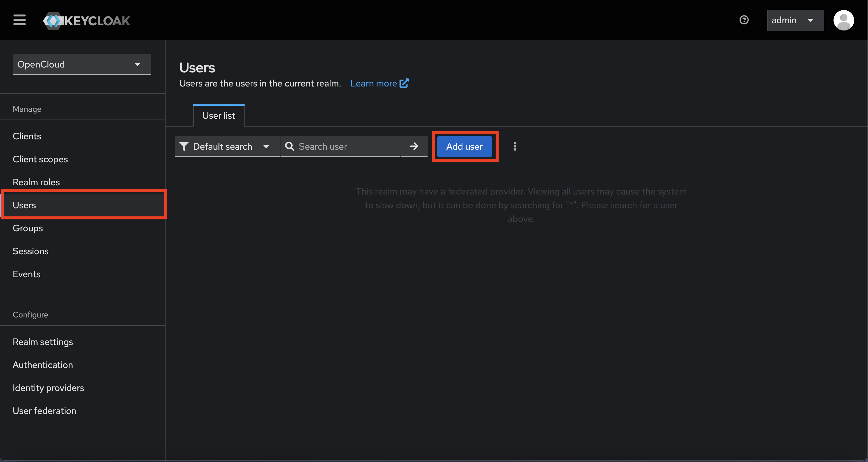Viewport: 868px width, 462px height.
Task: Open the help question mark icon
Action: click(744, 20)
